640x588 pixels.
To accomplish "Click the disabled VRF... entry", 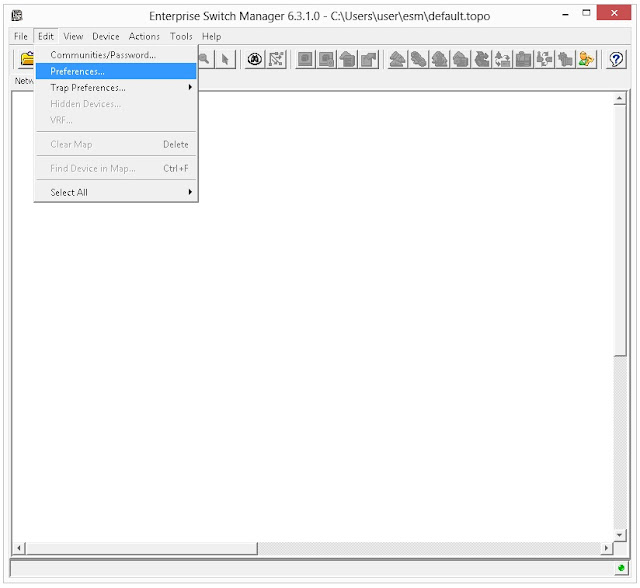I will 116,120.
